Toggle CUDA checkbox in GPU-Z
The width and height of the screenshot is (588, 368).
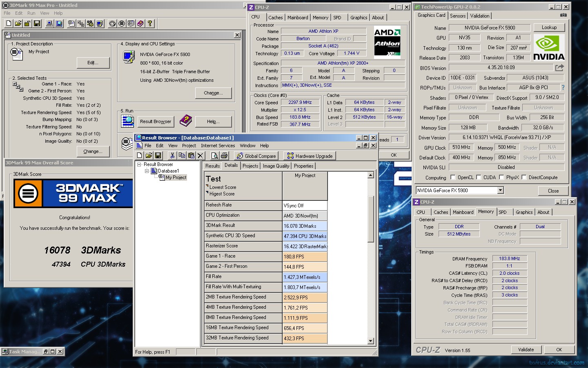[479, 177]
